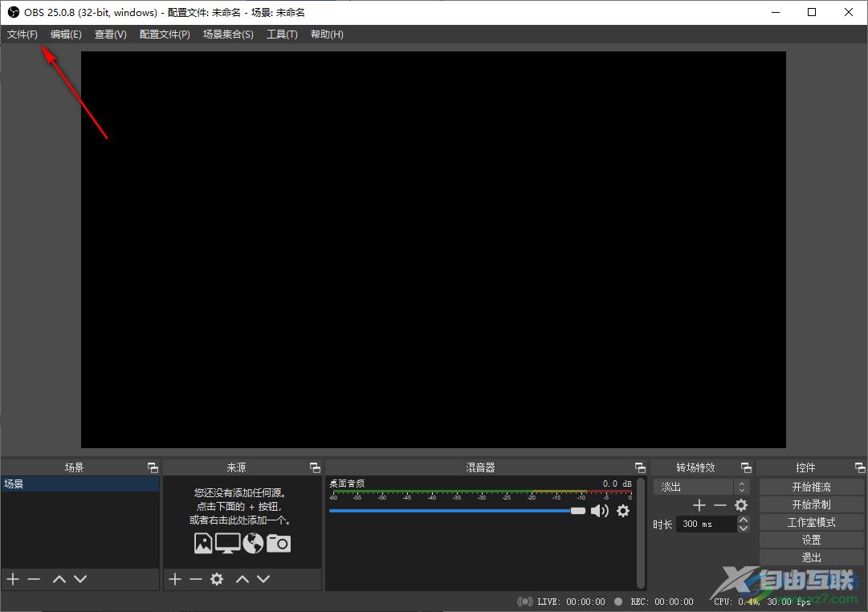The image size is (868, 612).
Task: Click the 时长 300 ms duration field
Action: pos(707,524)
